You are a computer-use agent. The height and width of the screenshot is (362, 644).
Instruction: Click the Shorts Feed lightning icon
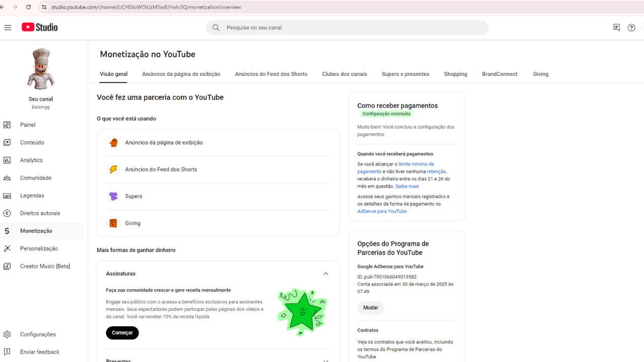point(113,169)
